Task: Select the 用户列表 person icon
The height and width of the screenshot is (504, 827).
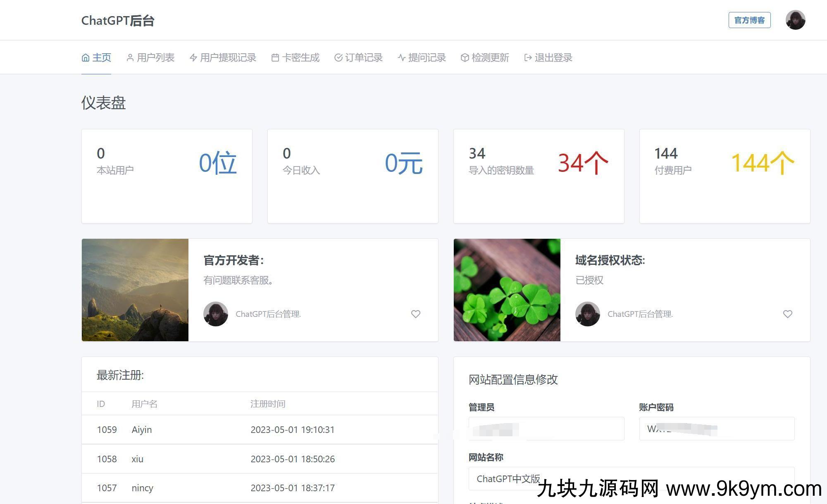Action: (x=129, y=58)
